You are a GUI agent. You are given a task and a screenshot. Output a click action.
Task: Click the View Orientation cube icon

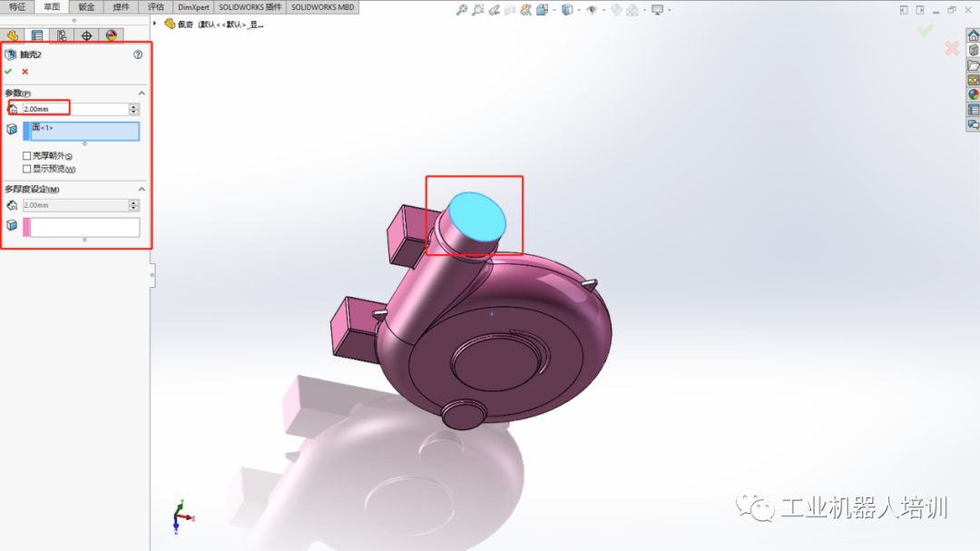542,9
